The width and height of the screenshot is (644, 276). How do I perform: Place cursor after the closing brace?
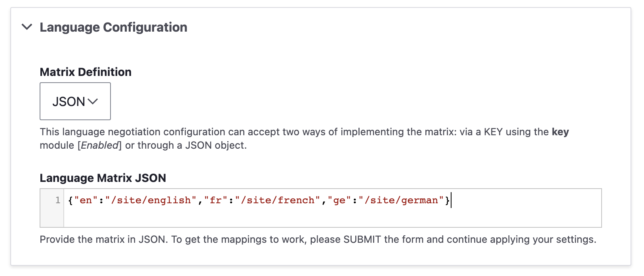(x=452, y=200)
